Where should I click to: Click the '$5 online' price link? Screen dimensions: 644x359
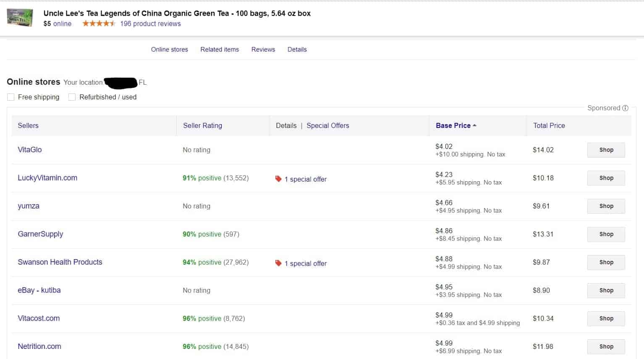pos(58,24)
